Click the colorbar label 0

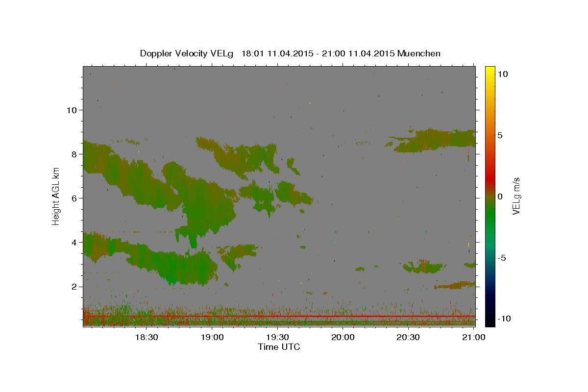click(x=500, y=196)
